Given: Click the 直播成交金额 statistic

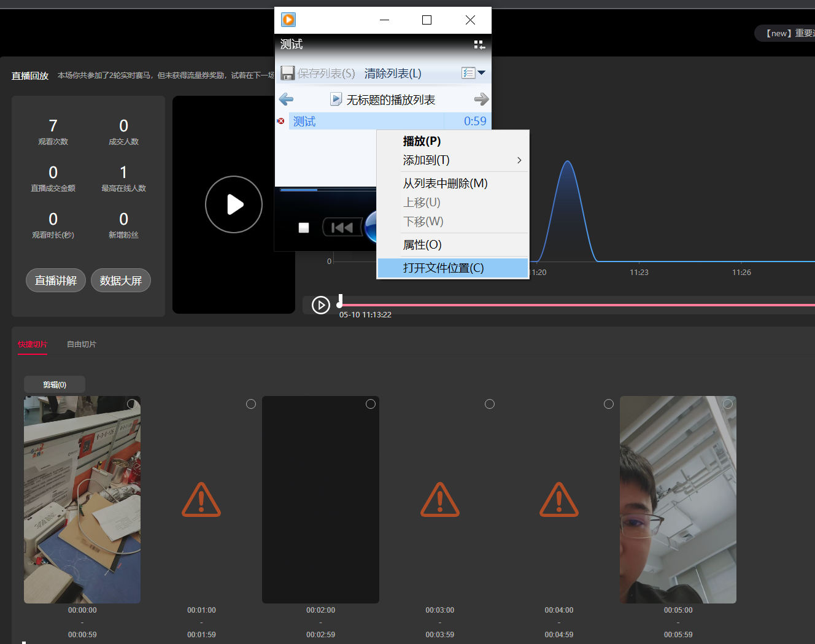Looking at the screenshot, I should click(x=53, y=178).
